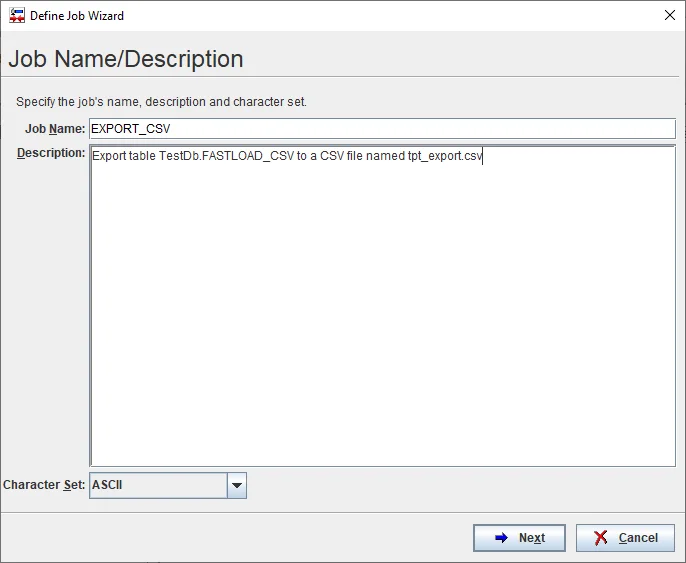The width and height of the screenshot is (686, 563).
Task: Click the blue arrow icon on Next
Action: point(501,538)
